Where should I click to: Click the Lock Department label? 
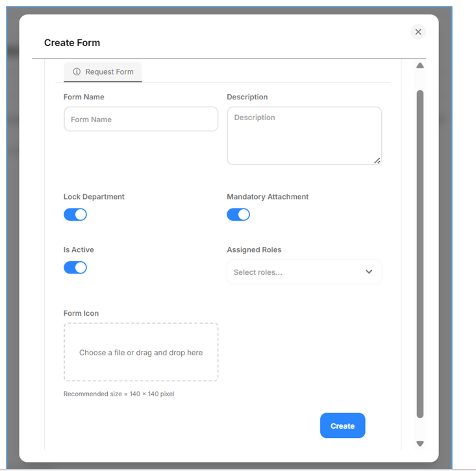94,197
